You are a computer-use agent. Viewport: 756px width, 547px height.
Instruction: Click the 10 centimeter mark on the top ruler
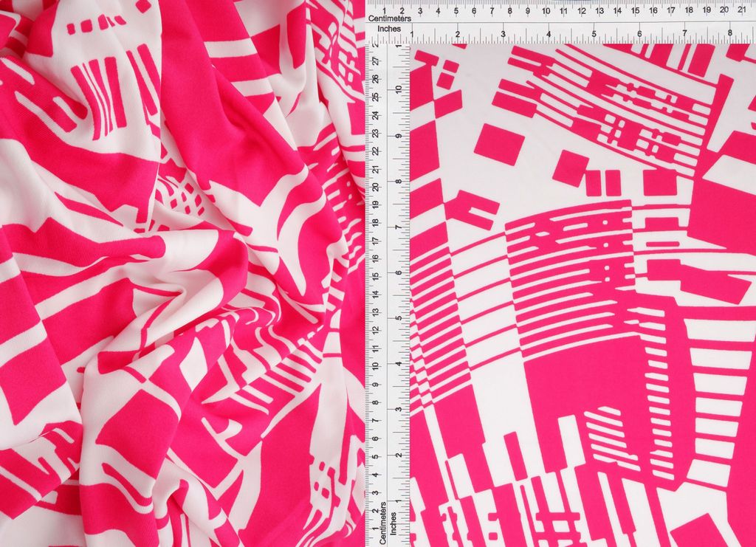click(545, 10)
